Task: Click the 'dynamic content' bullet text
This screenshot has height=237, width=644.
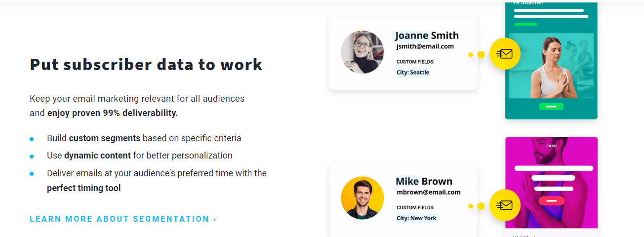Action: tap(97, 156)
